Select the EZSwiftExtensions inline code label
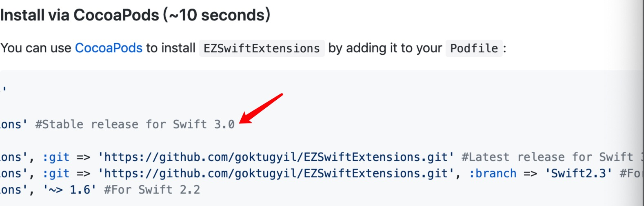 [x=262, y=49]
